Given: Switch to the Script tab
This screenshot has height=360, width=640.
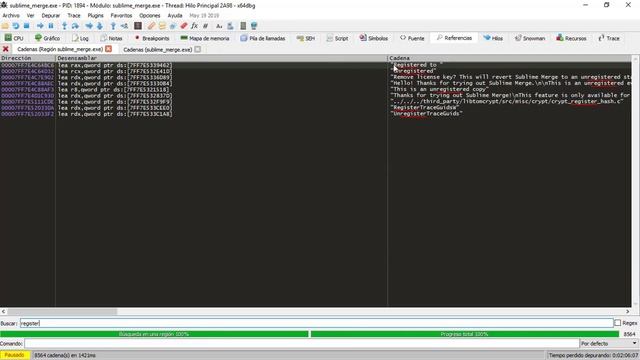Looking at the screenshot, I should coord(337,38).
